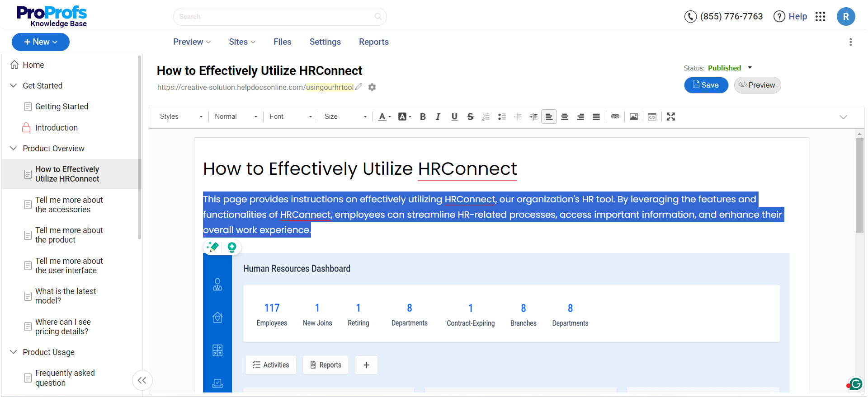Apply strikethrough to selected text
This screenshot has height=397, width=868.
(x=470, y=117)
